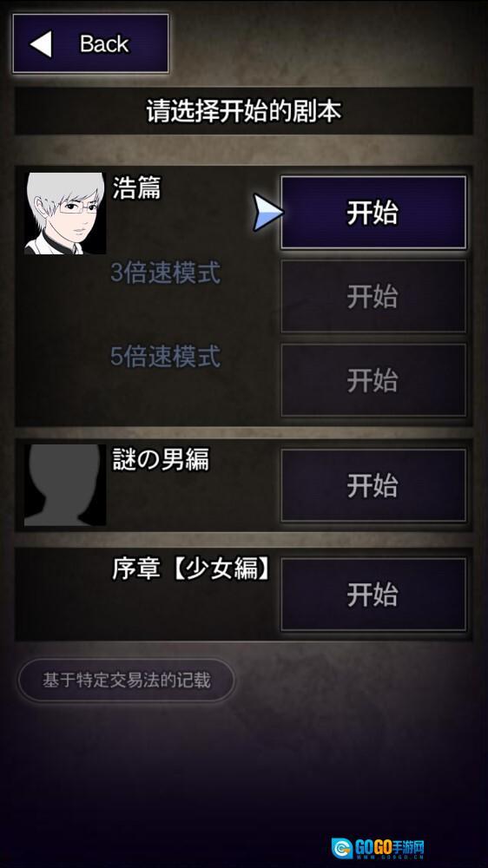The height and width of the screenshot is (868, 488).
Task: Click the blue selection cursor arrow
Action: 268,213
